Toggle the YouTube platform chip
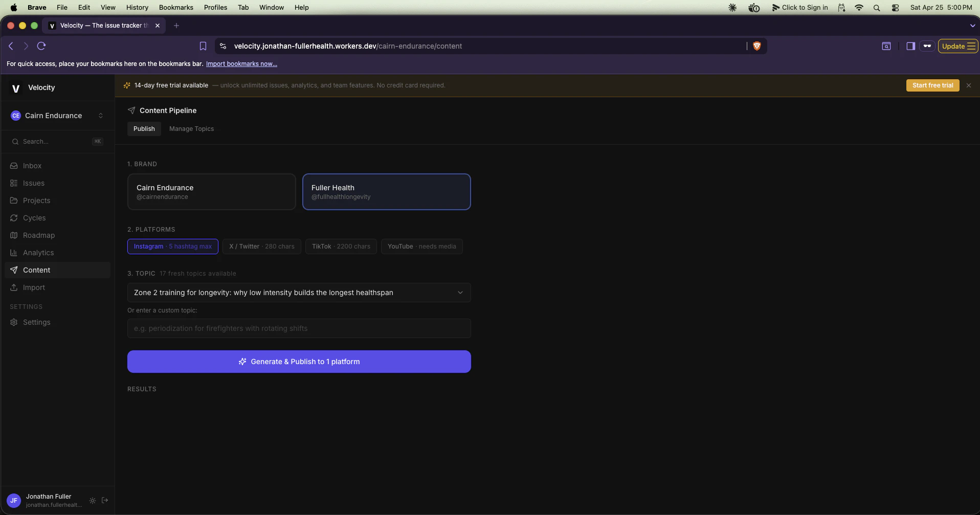 [422, 247]
